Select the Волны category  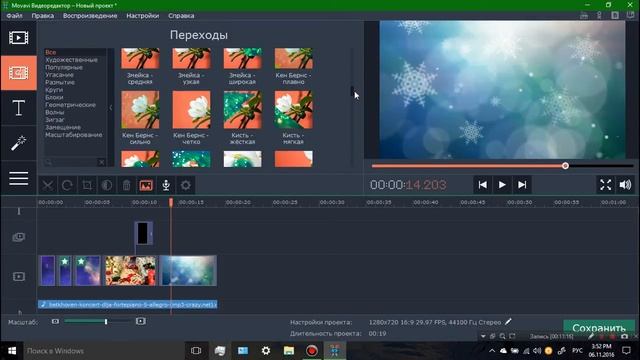(54, 112)
